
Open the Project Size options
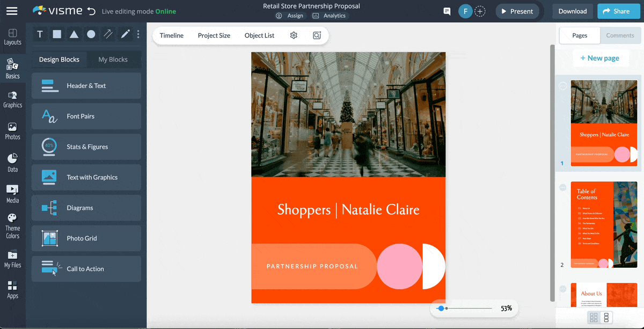pyautogui.click(x=214, y=35)
